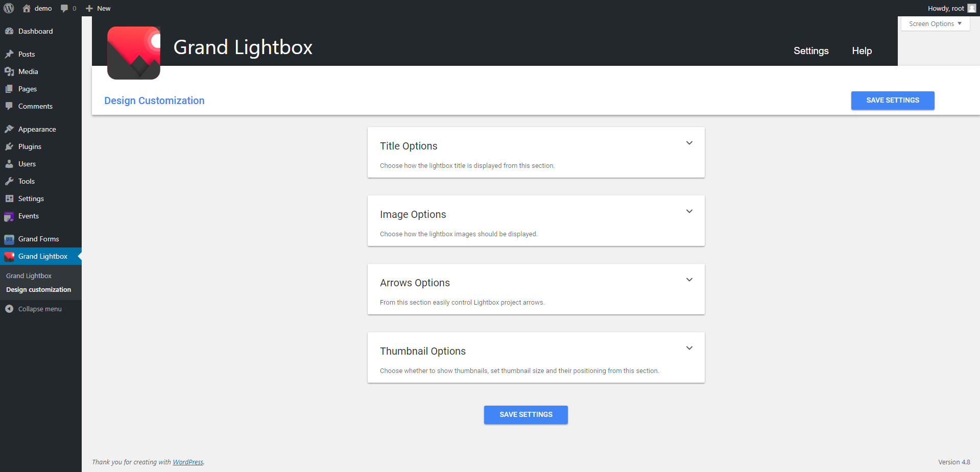Click the Comments icon in sidebar
980x472 pixels.
click(x=9, y=106)
